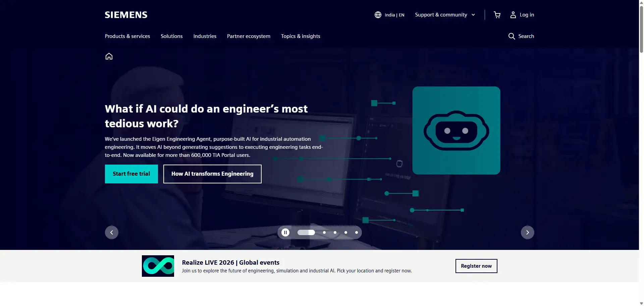The image size is (644, 306).
Task: Expand the Support & community dropdown
Action: (445, 15)
